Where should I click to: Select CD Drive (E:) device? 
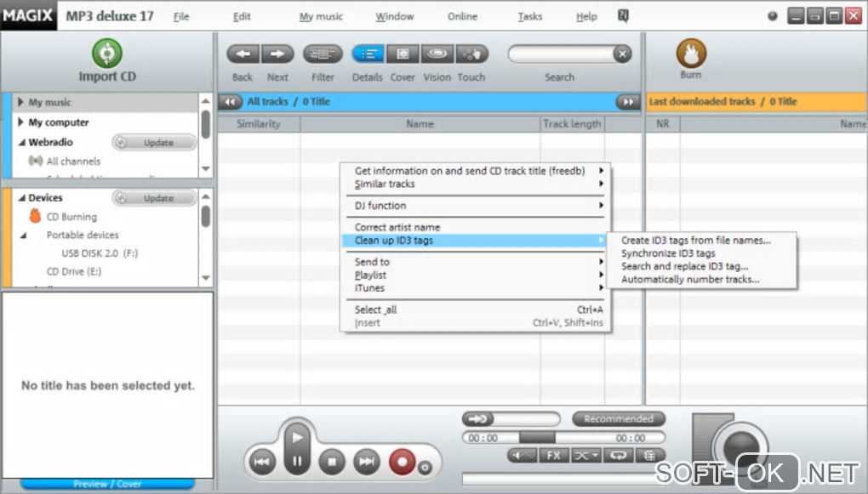74,271
